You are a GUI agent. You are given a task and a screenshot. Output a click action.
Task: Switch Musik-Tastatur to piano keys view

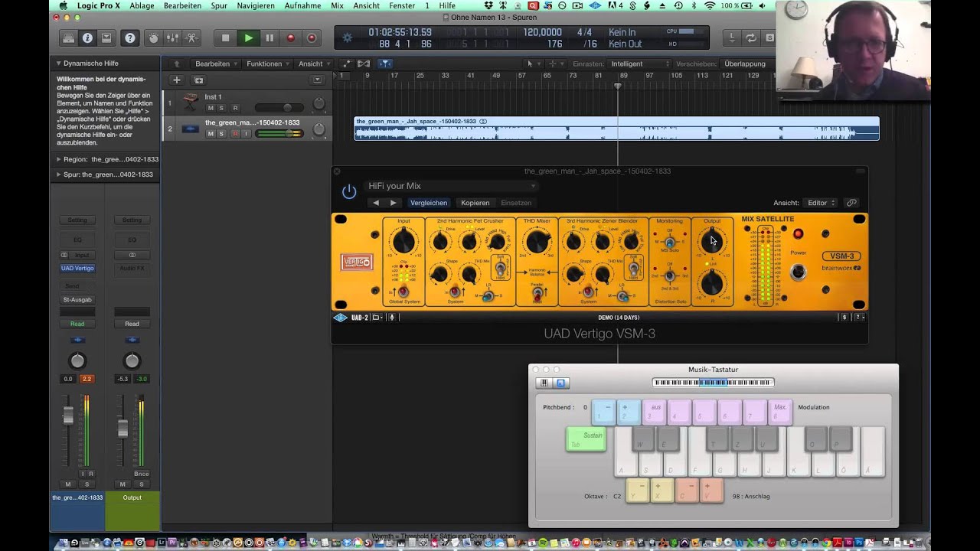point(544,383)
